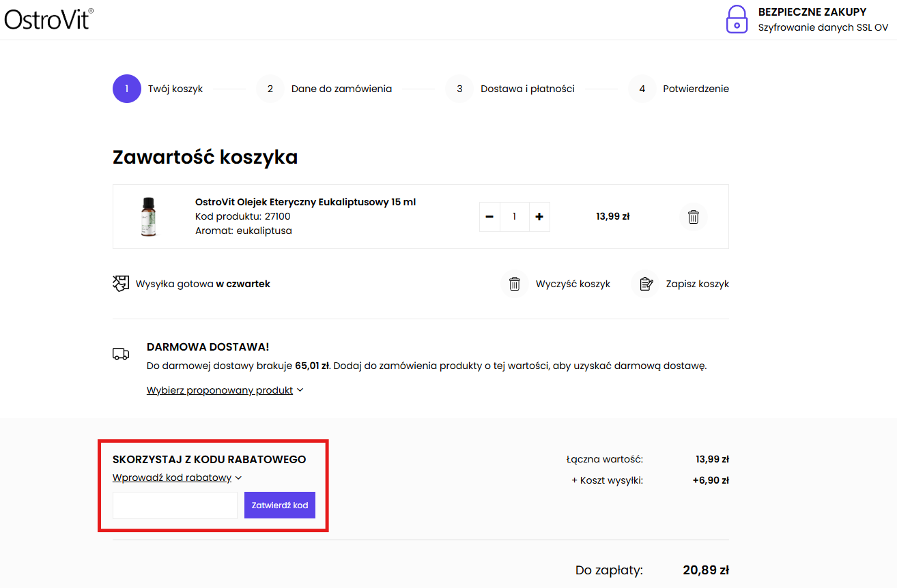
Task: Click the Zatwierdź kod button
Action: (x=280, y=505)
